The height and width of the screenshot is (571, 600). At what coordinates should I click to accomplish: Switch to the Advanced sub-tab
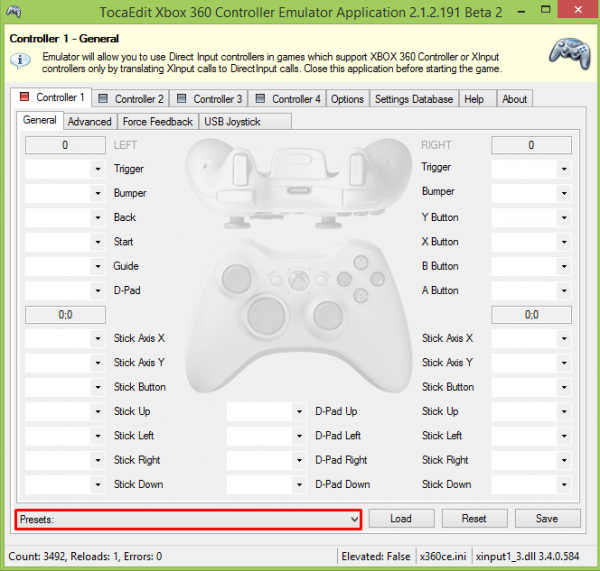(x=90, y=121)
